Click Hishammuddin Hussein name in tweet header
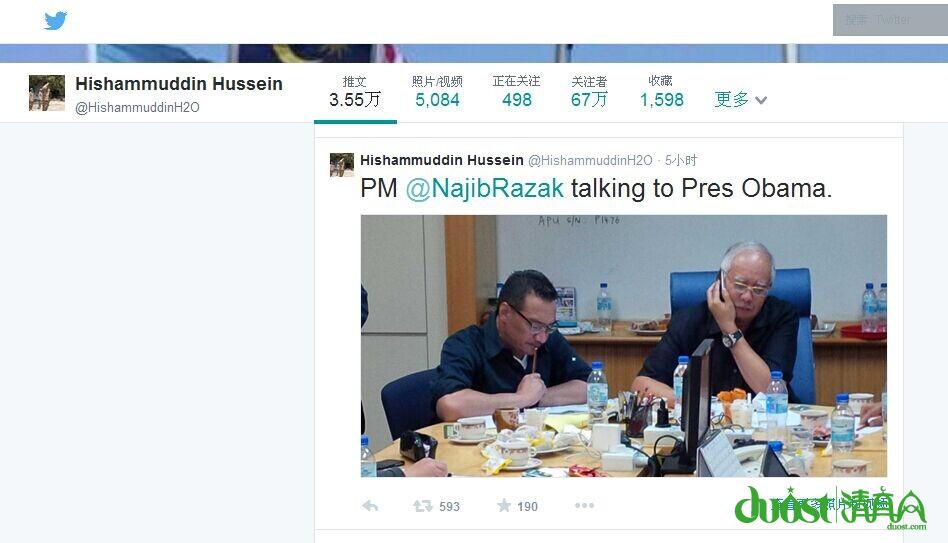This screenshot has height=543, width=948. click(x=442, y=160)
